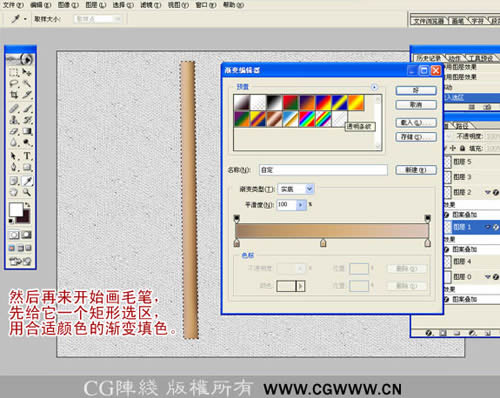Click 存储(S) button
Viewport: 500px width, 398px height.
[x=416, y=137]
